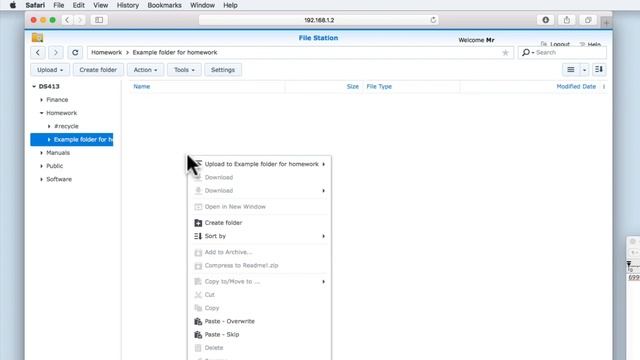The height and width of the screenshot is (360, 640).
Task: Open the Upload dropdown button
Action: [50, 70]
